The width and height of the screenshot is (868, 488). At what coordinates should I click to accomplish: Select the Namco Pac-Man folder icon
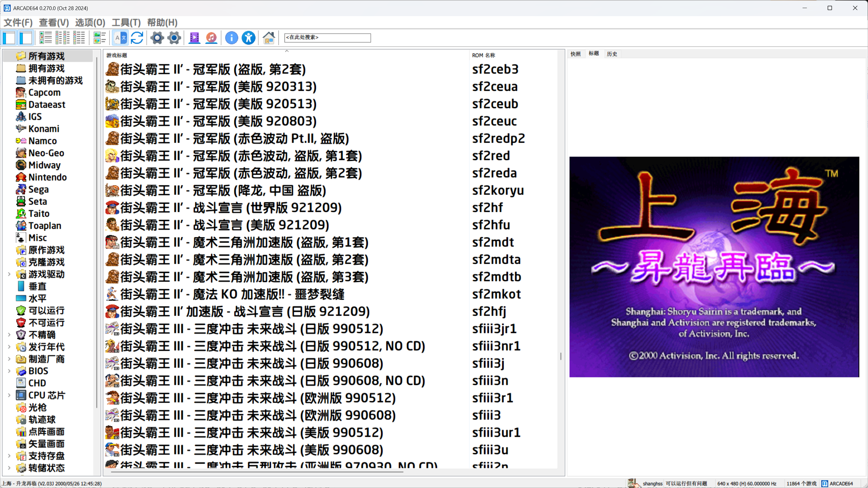[21, 141]
